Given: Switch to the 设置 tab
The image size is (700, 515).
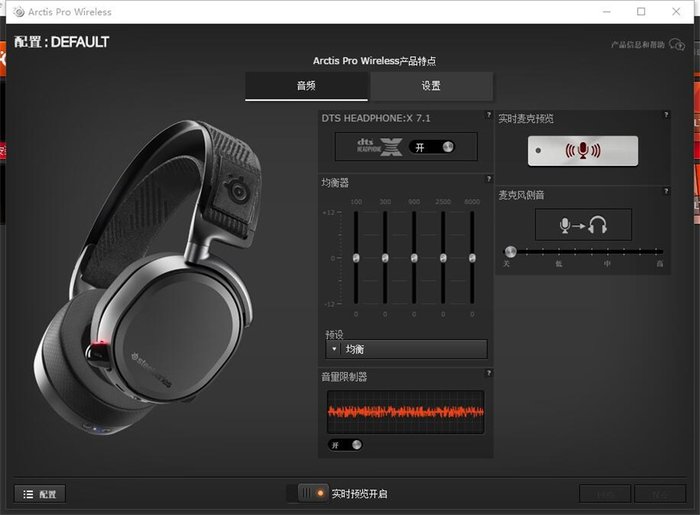Looking at the screenshot, I should [x=431, y=86].
